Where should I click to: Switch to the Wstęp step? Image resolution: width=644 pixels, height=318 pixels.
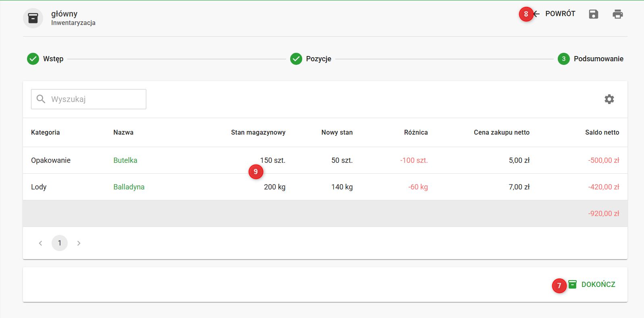coord(53,59)
